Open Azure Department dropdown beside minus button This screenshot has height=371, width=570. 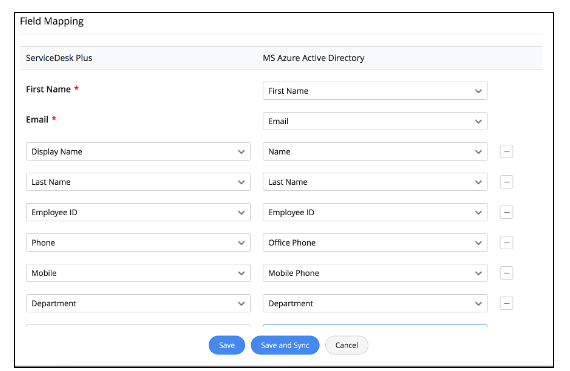375,303
